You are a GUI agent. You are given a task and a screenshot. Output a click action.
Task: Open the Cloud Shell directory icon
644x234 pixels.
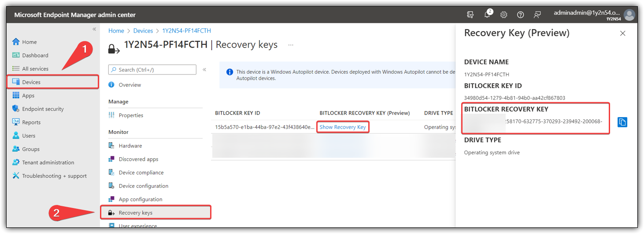(x=470, y=15)
